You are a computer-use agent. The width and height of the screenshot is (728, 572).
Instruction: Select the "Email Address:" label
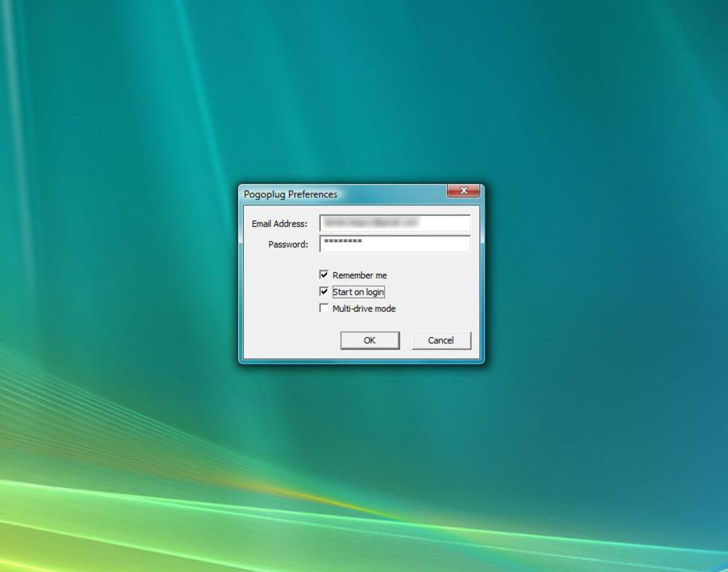280,223
